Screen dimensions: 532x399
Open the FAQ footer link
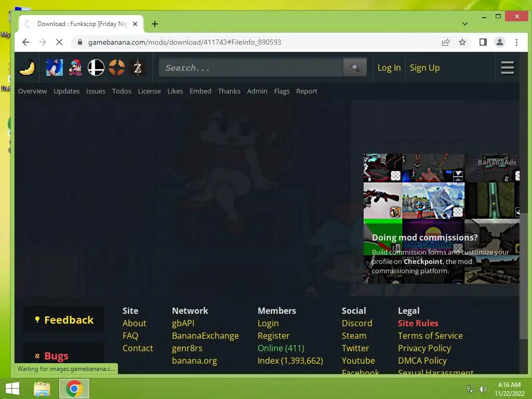pos(130,336)
